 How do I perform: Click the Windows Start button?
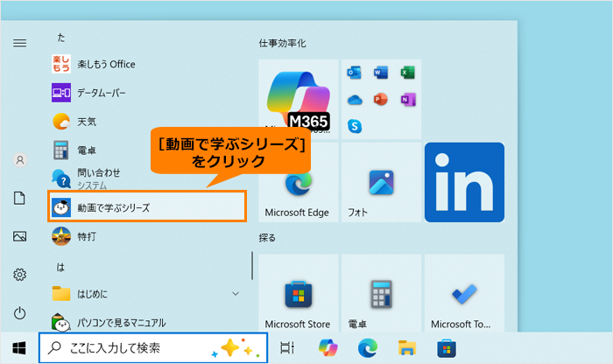pos(19,347)
